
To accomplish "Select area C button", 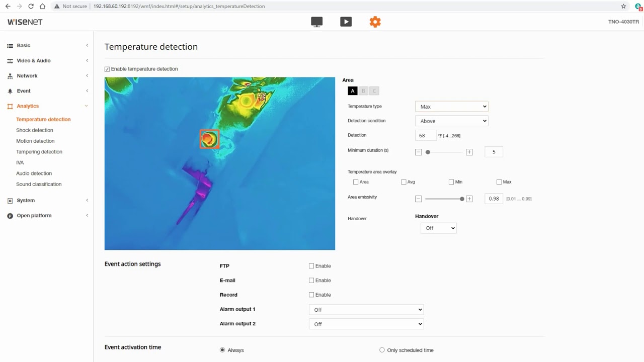I will coord(374,91).
